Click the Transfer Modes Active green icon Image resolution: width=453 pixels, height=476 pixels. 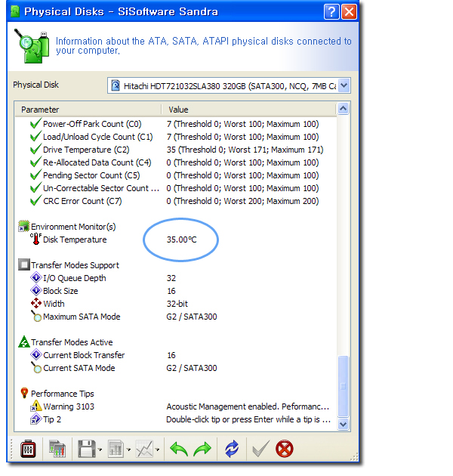[24, 342]
